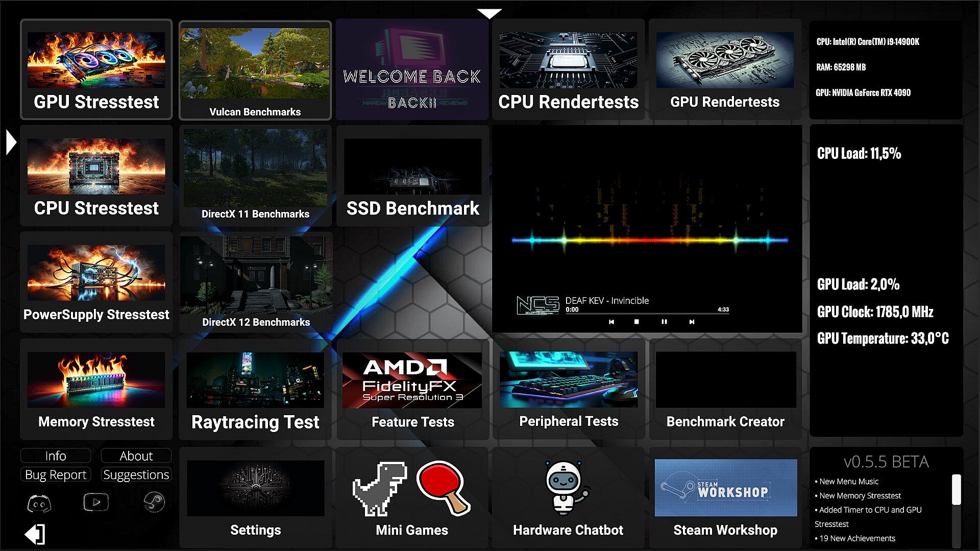Viewport: 980px width, 551px height.
Task: Click the GPU Clock readout
Action: [875, 312]
